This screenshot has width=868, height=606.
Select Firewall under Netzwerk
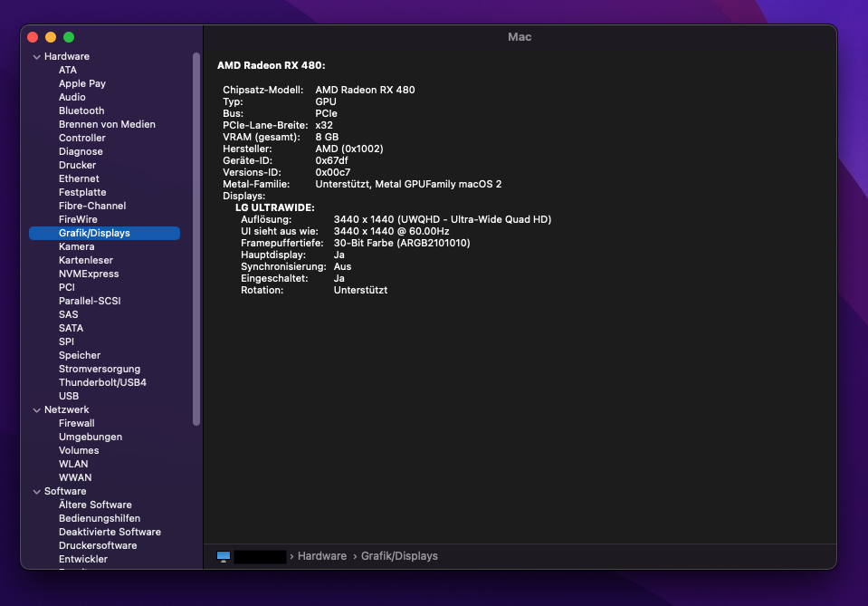(77, 423)
